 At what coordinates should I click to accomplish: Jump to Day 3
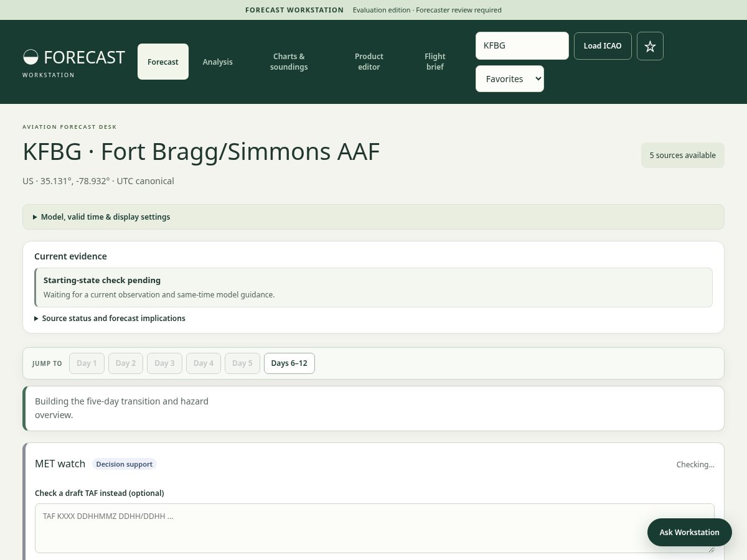point(164,363)
